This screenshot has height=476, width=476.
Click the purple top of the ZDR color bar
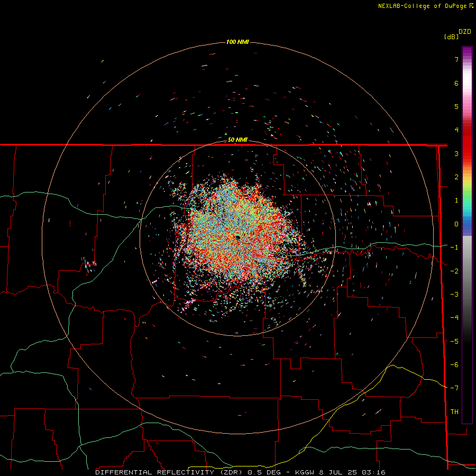[x=467, y=53]
